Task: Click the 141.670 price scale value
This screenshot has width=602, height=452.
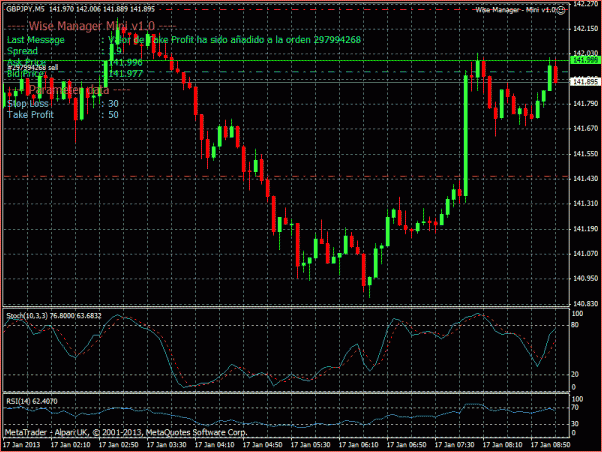Action: 585,129
